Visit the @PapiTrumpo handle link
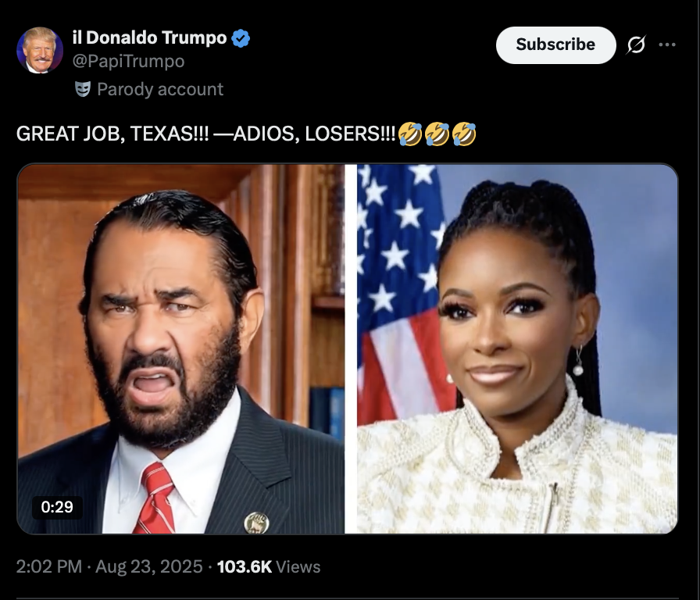This screenshot has width=700, height=600. [x=129, y=61]
